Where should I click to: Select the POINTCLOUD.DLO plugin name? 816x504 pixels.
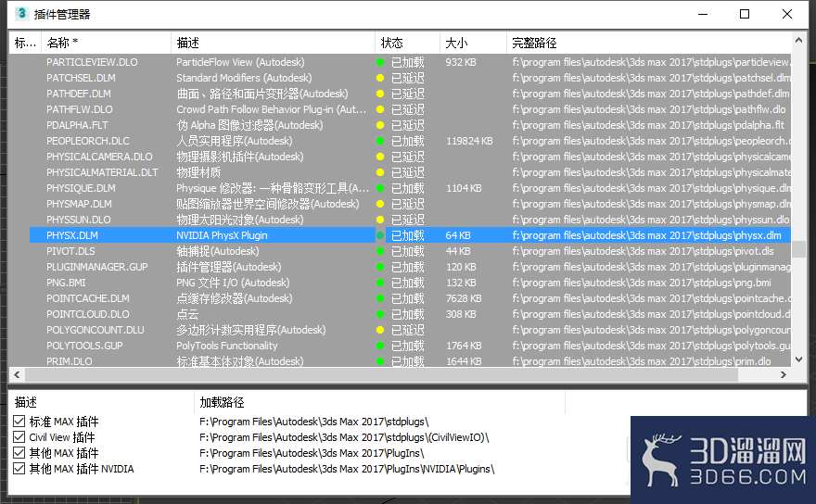click(87, 314)
